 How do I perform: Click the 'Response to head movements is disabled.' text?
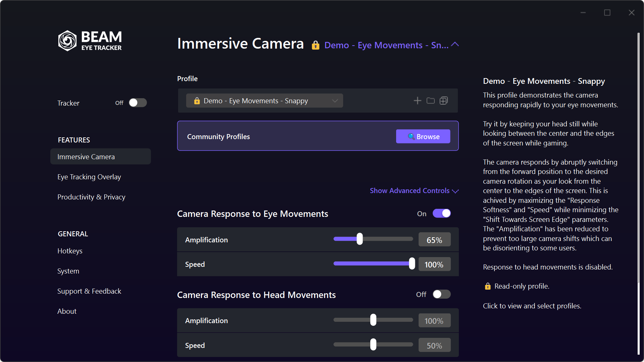(548, 267)
